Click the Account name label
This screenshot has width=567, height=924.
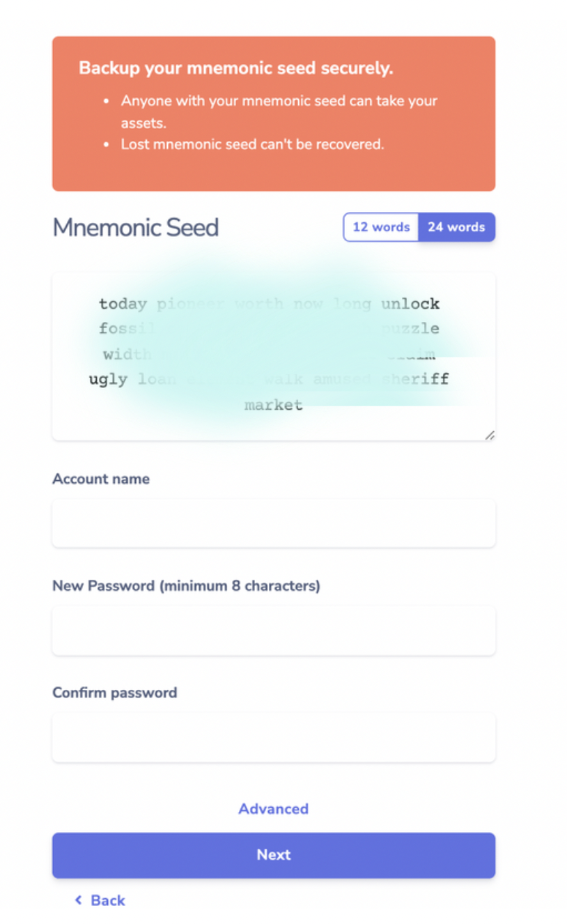point(101,479)
